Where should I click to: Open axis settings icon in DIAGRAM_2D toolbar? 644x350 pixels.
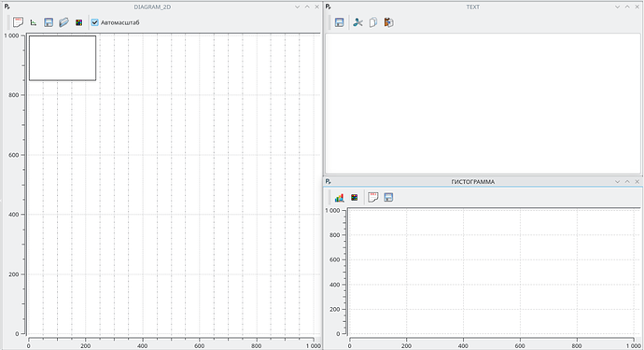34,22
